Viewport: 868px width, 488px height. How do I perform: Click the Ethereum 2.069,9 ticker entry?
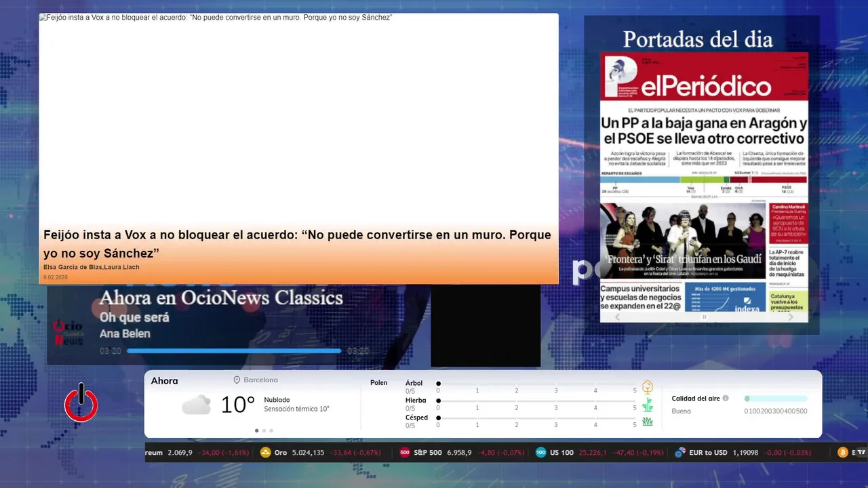pyautogui.click(x=197, y=453)
